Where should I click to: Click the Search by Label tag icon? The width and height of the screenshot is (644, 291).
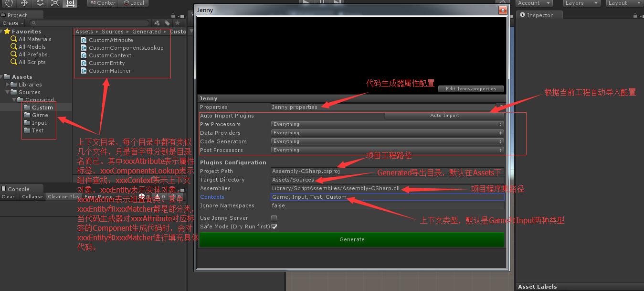pyautogui.click(x=167, y=23)
